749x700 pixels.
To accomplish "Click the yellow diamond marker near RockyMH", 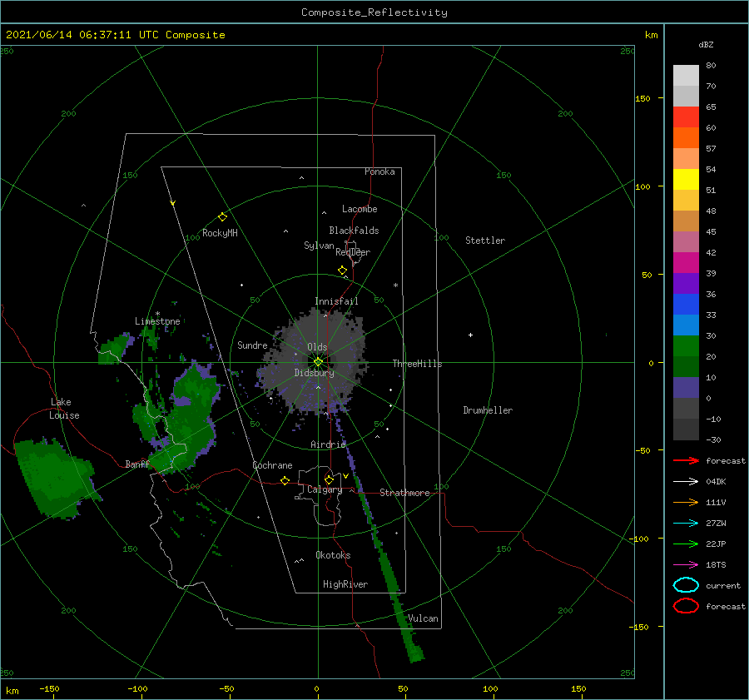I will (222, 217).
